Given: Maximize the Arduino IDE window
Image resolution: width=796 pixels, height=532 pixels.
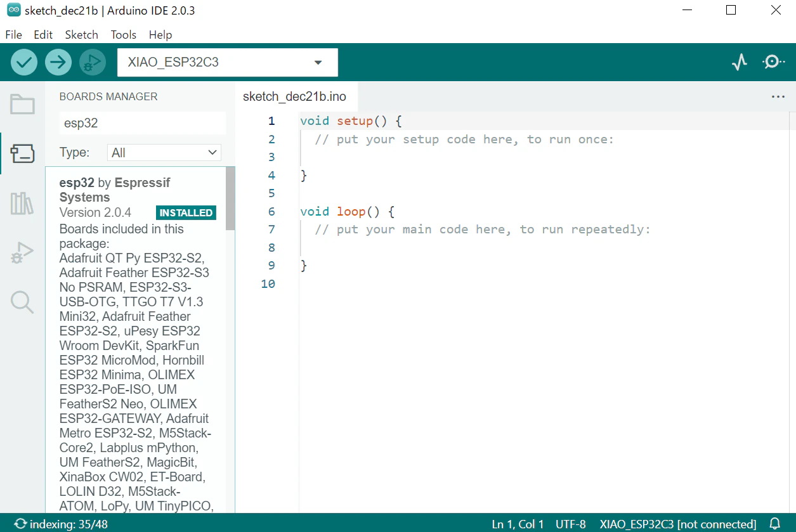Looking at the screenshot, I should (731, 10).
